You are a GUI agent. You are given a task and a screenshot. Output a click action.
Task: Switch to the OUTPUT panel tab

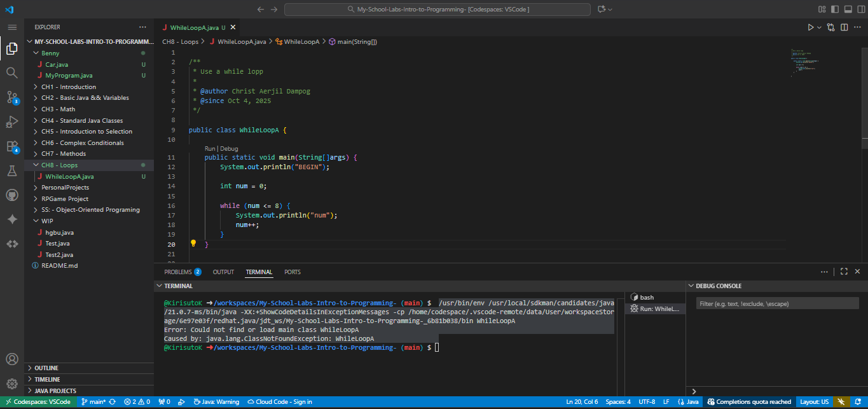[x=223, y=272]
